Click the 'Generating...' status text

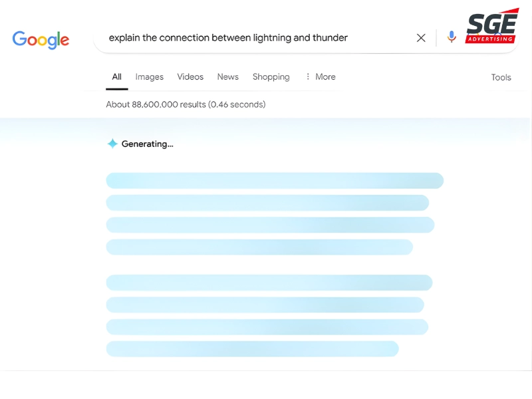tap(147, 144)
